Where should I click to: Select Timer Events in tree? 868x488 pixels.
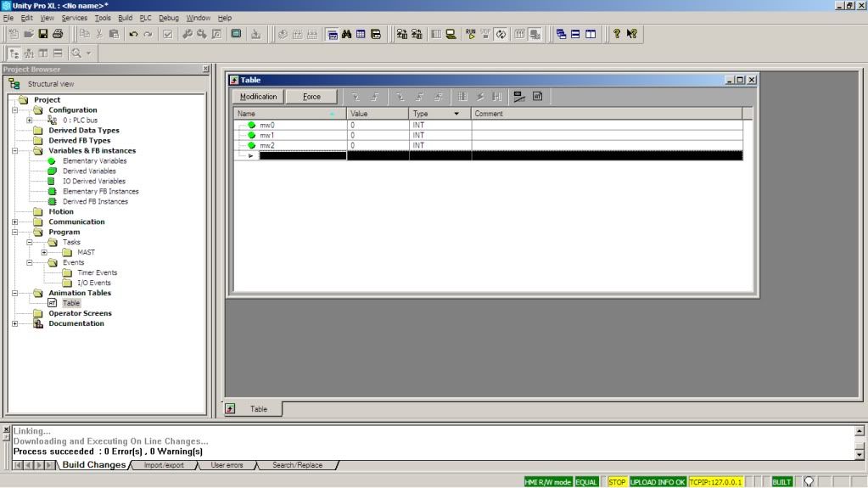[x=98, y=272]
